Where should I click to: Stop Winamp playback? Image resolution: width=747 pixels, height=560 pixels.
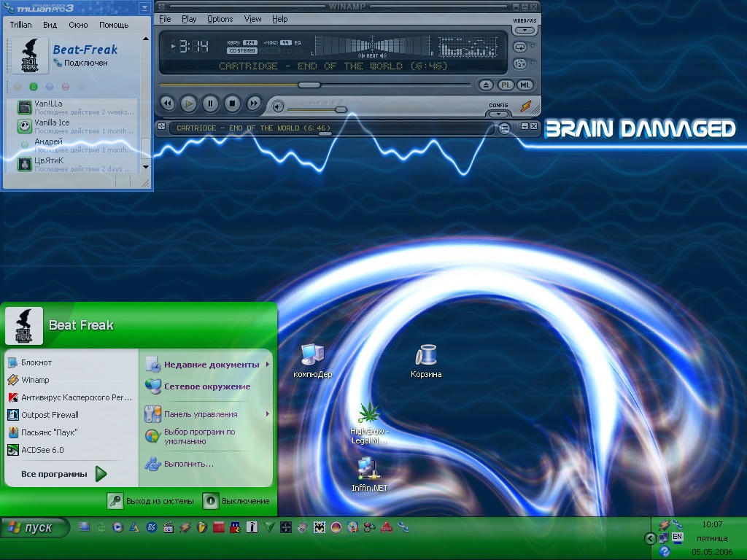click(x=233, y=104)
